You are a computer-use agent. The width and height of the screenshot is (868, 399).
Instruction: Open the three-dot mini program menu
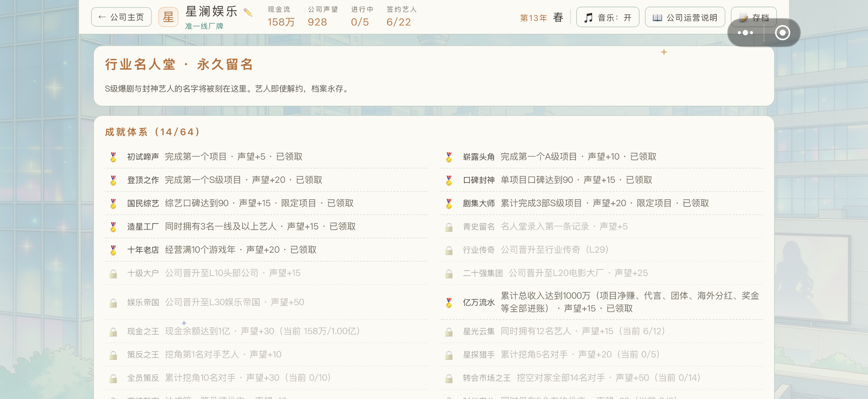(x=745, y=33)
